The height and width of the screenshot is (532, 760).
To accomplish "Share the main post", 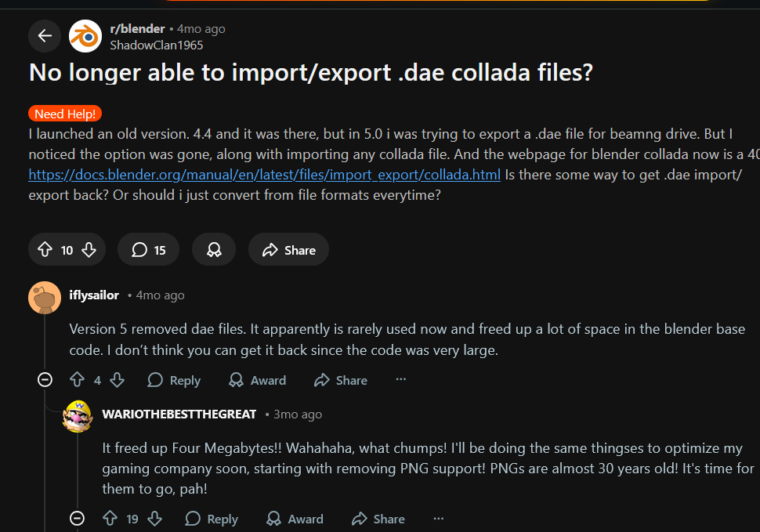I will (288, 250).
